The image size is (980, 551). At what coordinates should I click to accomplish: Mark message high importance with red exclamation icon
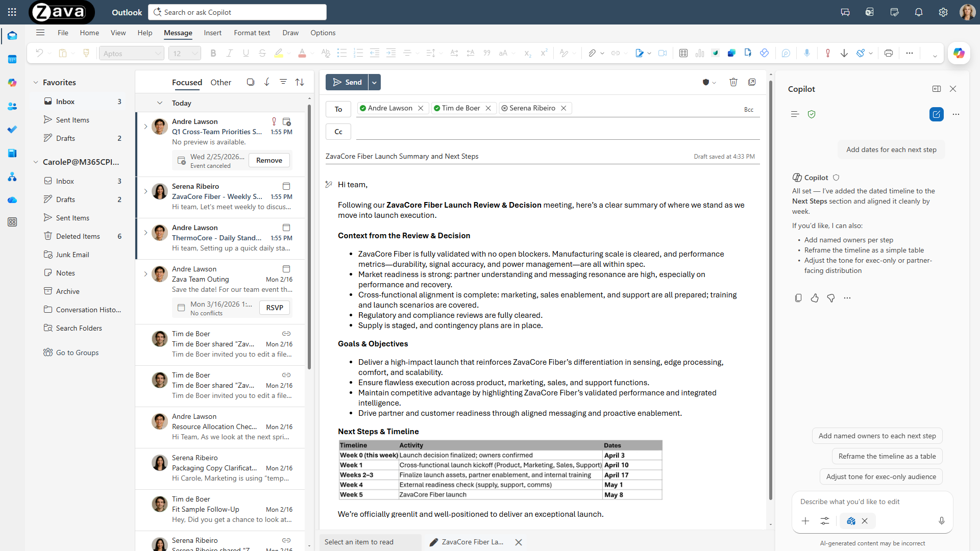[x=827, y=53]
